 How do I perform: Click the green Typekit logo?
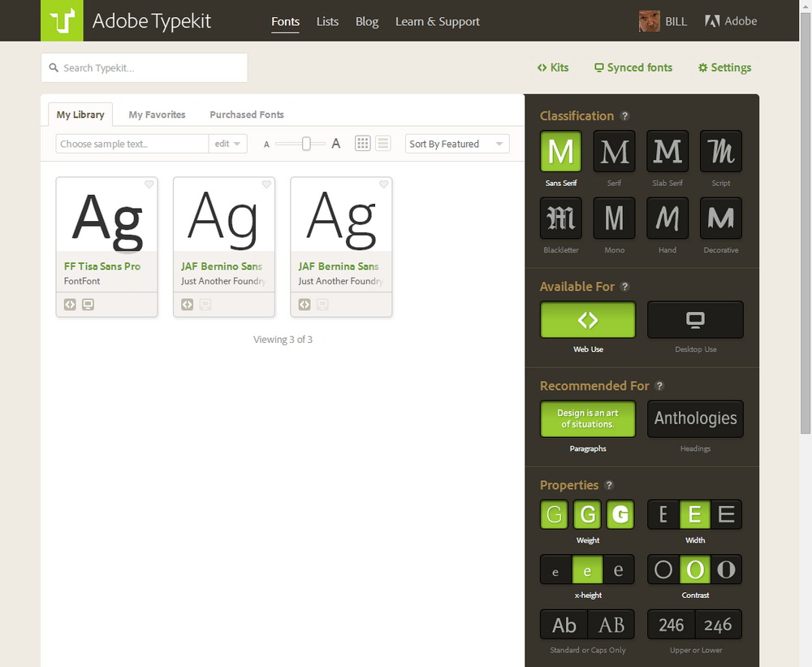coord(62,21)
